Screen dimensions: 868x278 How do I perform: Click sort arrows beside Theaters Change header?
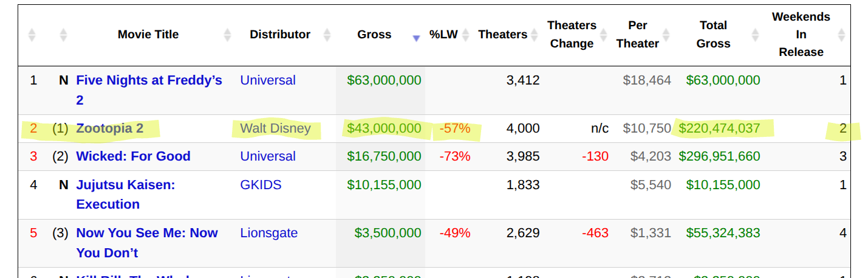[x=604, y=35]
